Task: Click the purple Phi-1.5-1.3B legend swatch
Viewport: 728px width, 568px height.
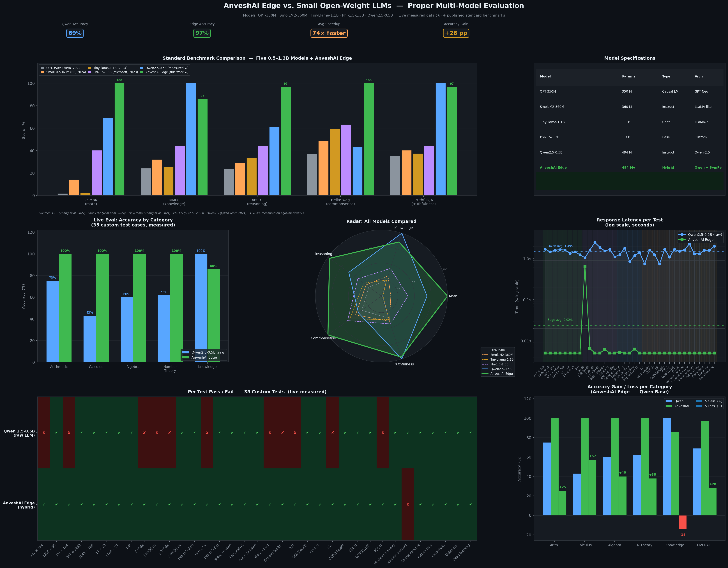Action: [90, 72]
